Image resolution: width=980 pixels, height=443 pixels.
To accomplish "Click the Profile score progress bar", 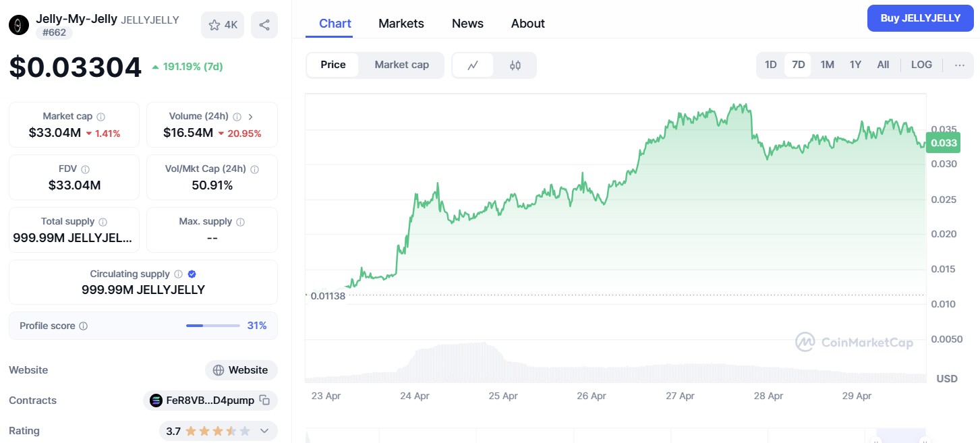I will click(212, 326).
